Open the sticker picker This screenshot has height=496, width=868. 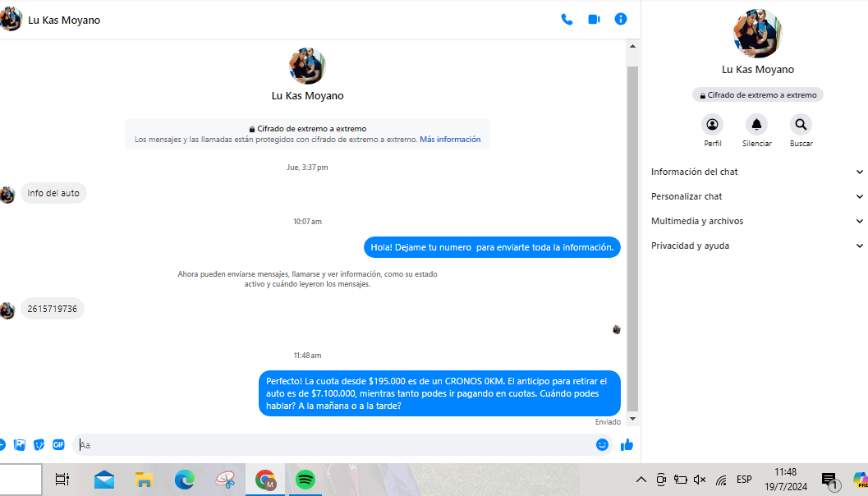tap(39, 444)
